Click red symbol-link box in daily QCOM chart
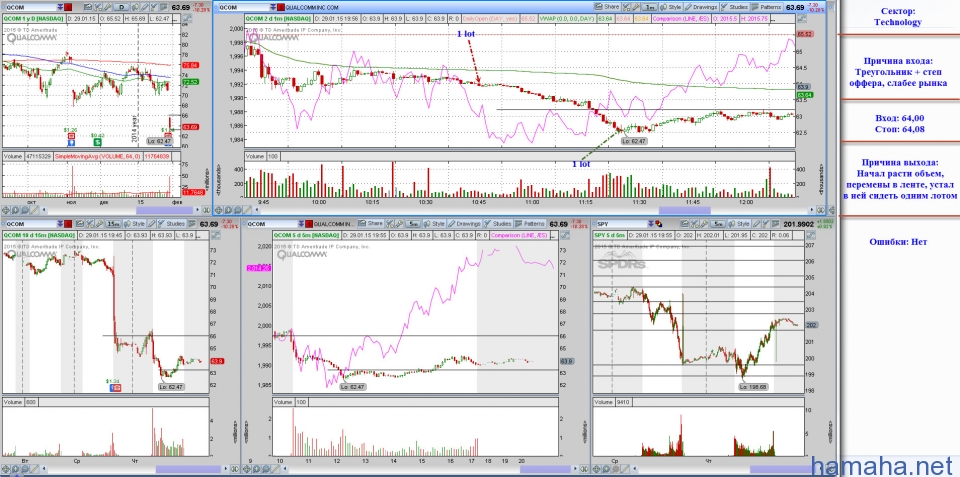This screenshot has width=960, height=477. 68,7
